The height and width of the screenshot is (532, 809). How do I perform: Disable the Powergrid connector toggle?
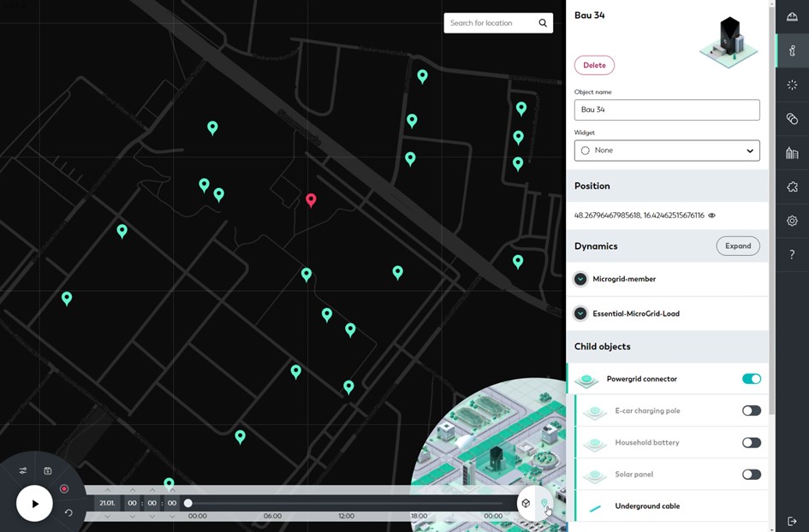coord(752,379)
